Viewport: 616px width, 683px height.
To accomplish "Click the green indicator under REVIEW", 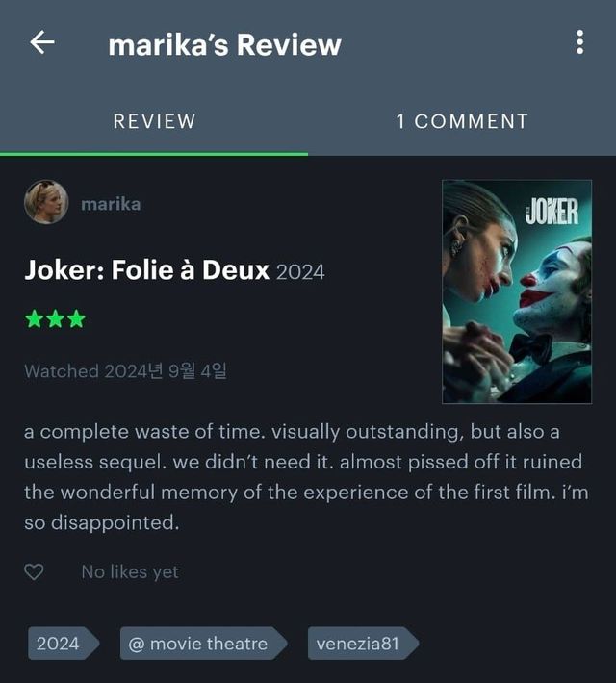I will (x=154, y=154).
